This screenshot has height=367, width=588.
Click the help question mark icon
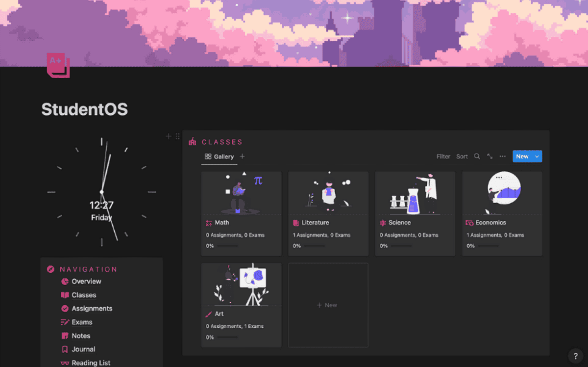576,356
